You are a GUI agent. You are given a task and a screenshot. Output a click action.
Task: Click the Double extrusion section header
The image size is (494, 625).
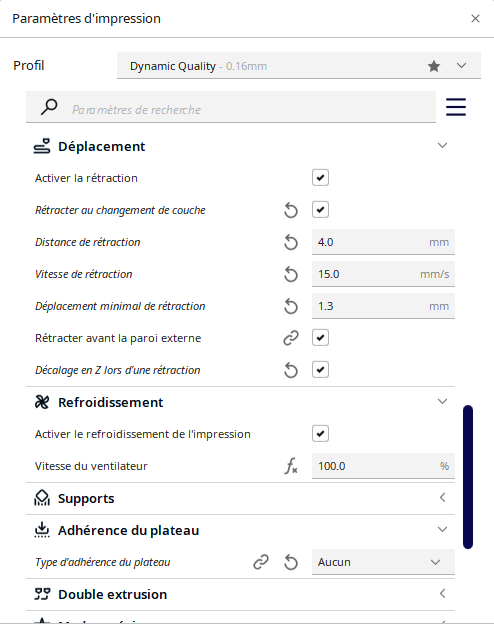coord(240,594)
